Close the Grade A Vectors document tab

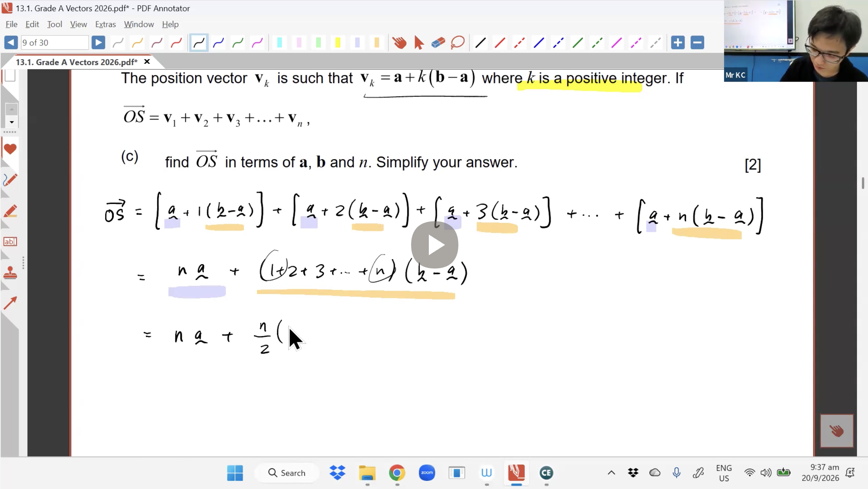(x=147, y=62)
